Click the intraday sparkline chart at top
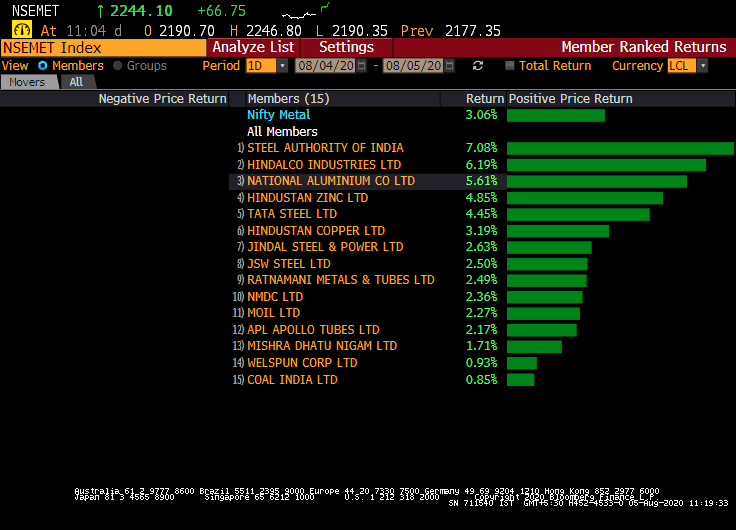 (x=305, y=14)
